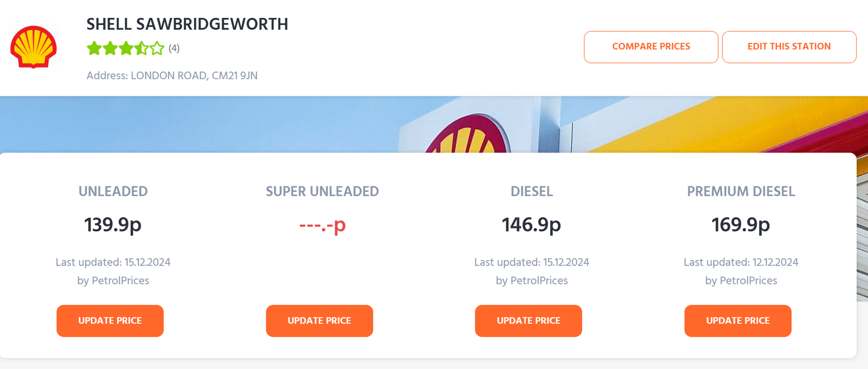Viewport: 868px width, 369px height.
Task: Update the Unleaded price
Action: pos(110,321)
